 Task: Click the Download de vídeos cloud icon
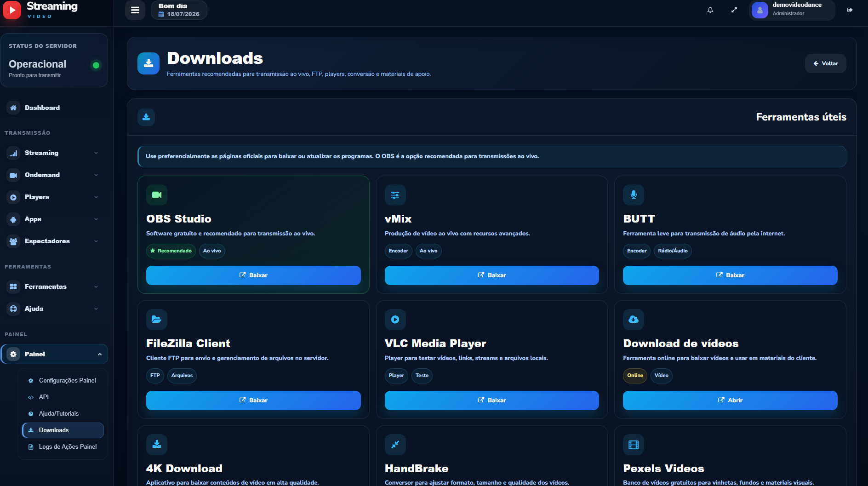tap(634, 320)
